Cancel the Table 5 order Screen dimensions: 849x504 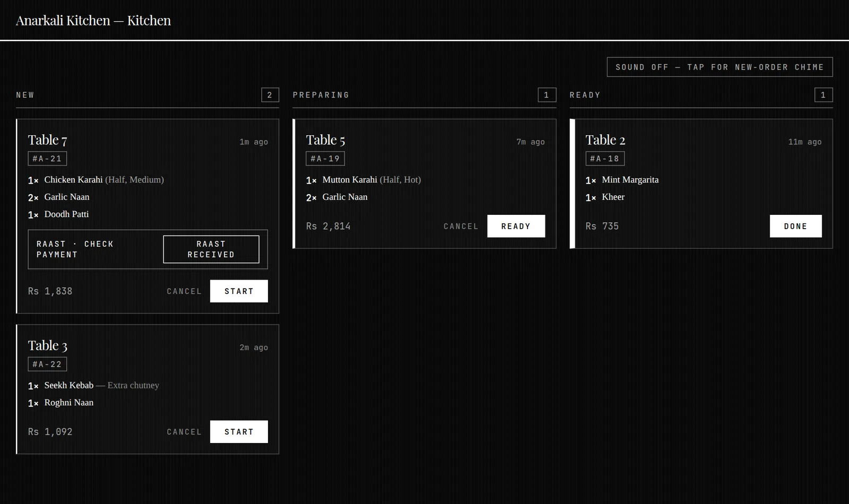click(x=461, y=226)
